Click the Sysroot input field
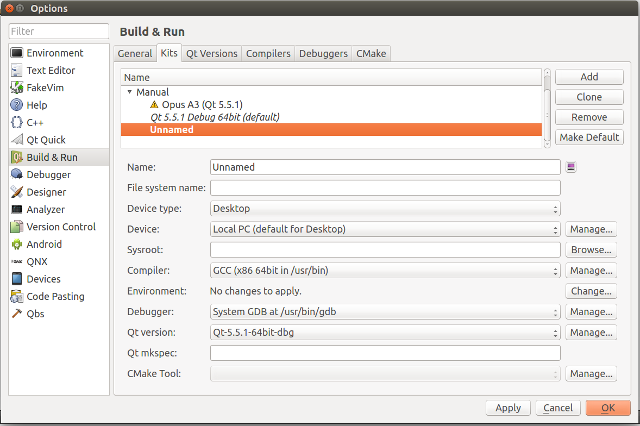 coord(385,250)
